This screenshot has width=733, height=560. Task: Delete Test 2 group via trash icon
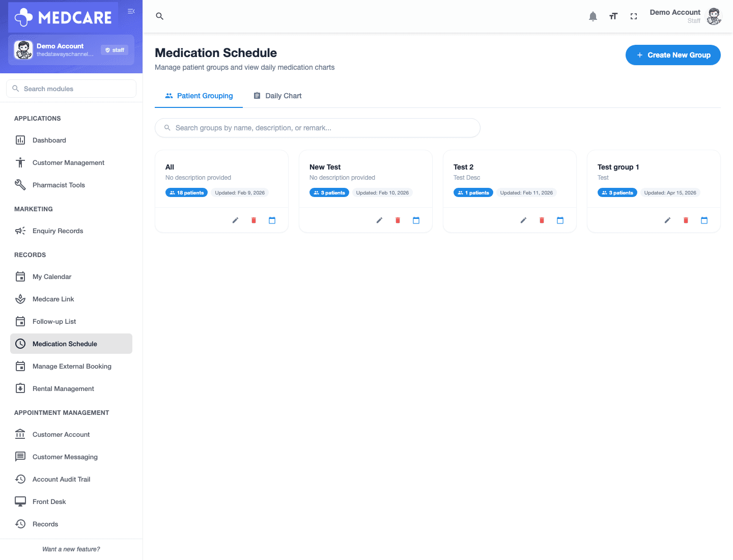542,220
